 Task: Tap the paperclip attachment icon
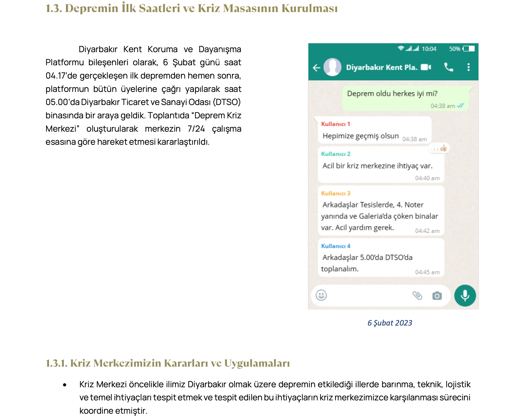[417, 295]
